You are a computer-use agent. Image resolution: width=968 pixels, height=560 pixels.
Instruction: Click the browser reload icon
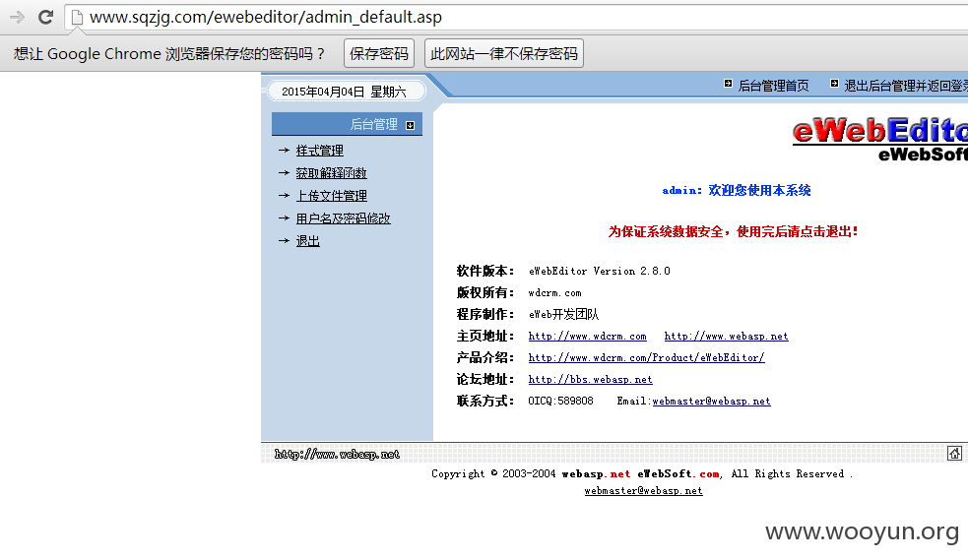click(x=45, y=18)
